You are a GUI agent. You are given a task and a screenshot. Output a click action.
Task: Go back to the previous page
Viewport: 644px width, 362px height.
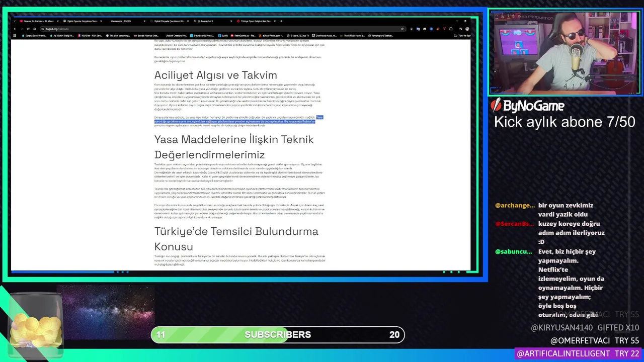(x=15, y=29)
